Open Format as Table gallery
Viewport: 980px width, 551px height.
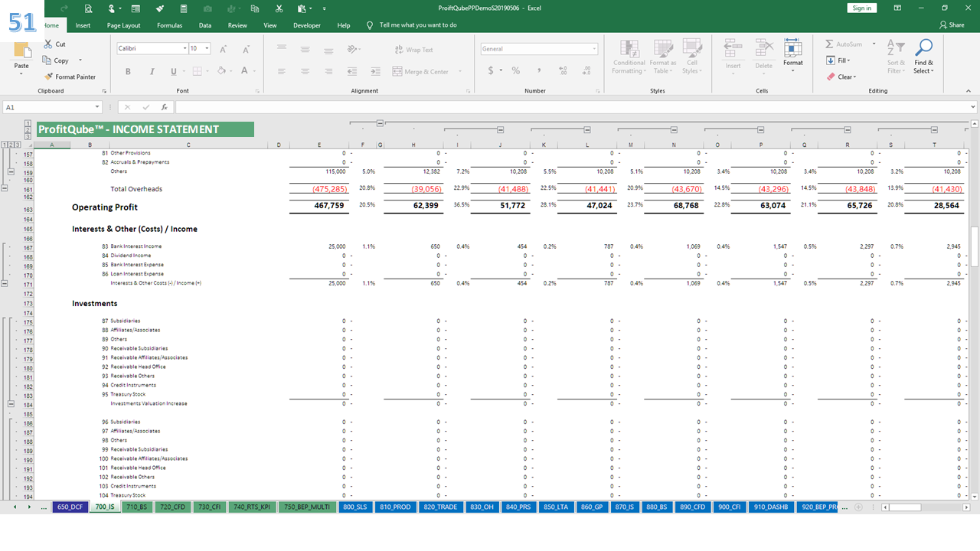(x=662, y=57)
